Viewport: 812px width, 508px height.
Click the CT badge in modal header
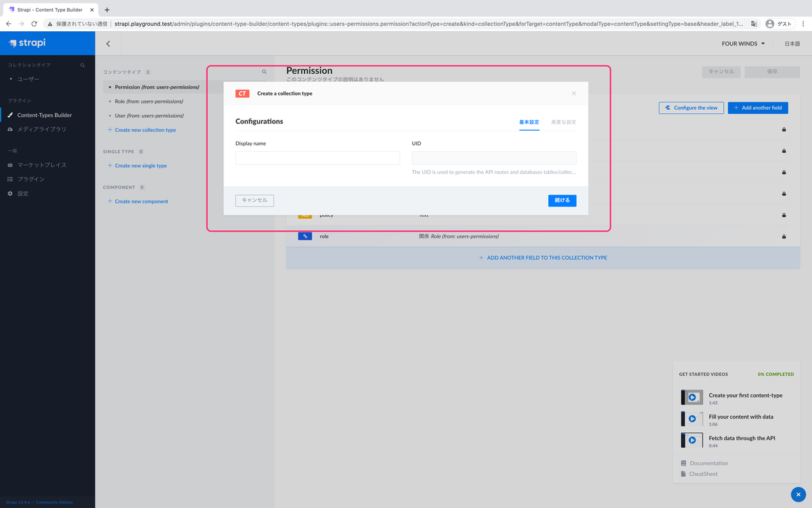click(x=242, y=93)
